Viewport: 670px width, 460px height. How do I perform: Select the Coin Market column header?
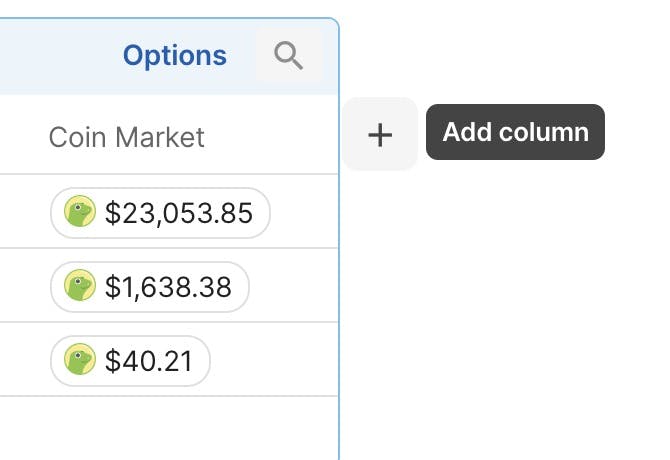coord(126,138)
